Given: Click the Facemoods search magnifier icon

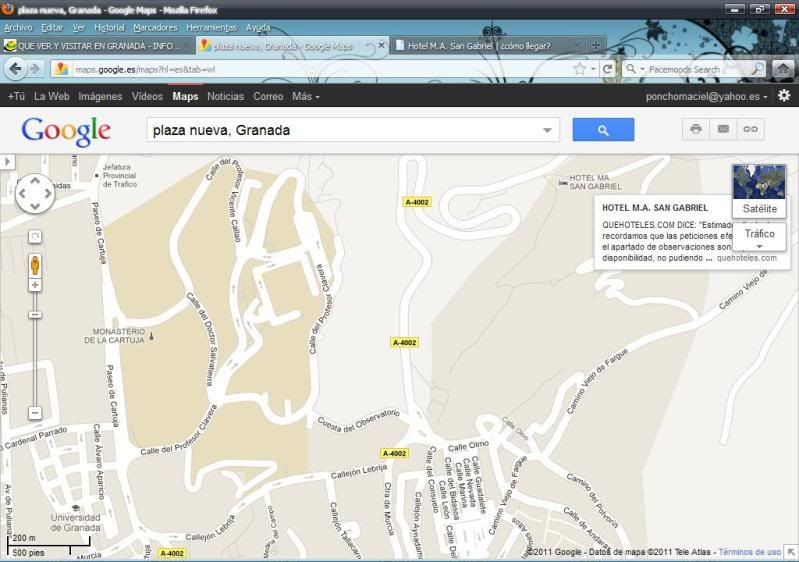Looking at the screenshot, I should (759, 69).
